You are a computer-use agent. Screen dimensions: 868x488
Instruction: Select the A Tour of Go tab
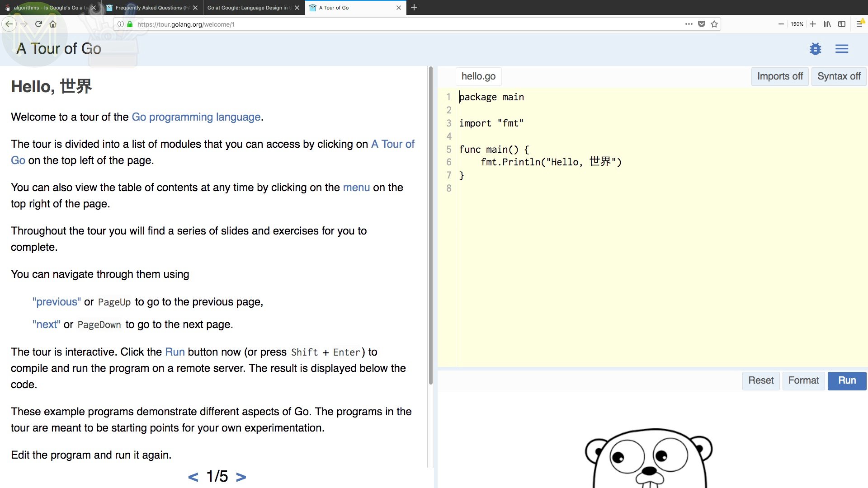coord(355,8)
